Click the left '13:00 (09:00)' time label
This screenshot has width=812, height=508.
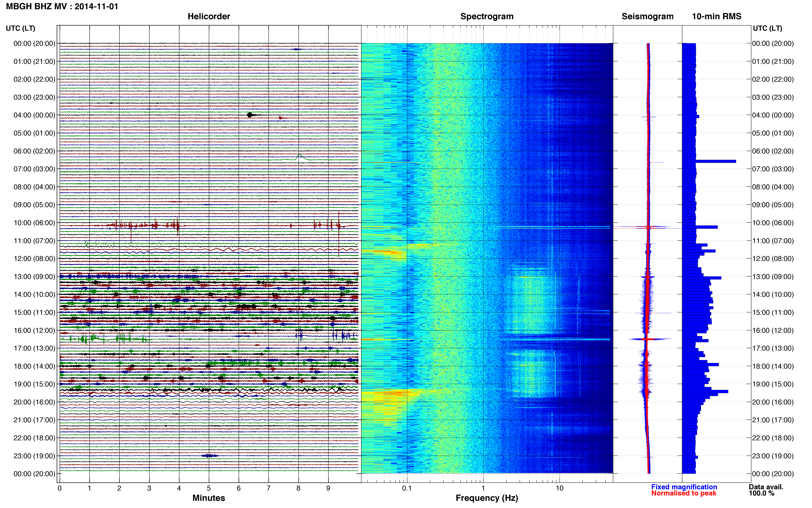point(34,277)
